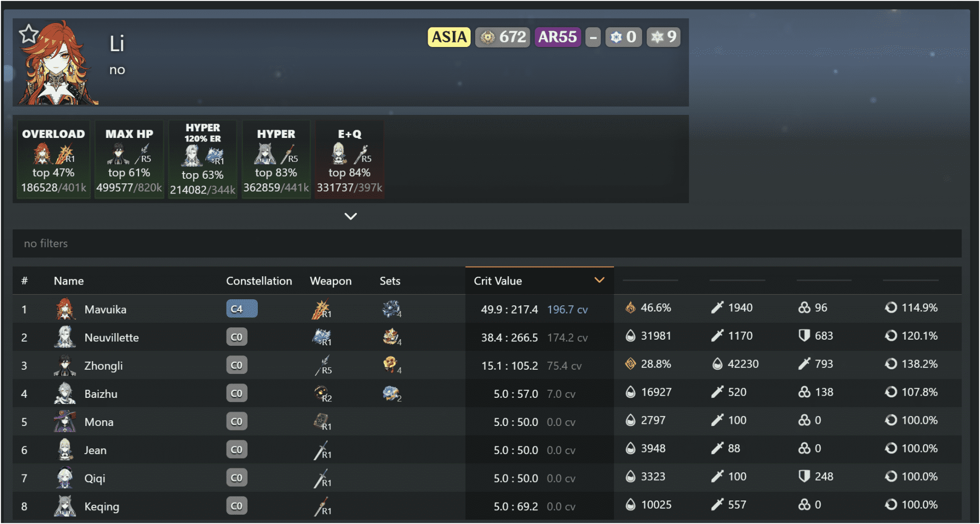Click Zhongli's character portrait icon
Viewport: 980px width, 524px height.
click(65, 365)
